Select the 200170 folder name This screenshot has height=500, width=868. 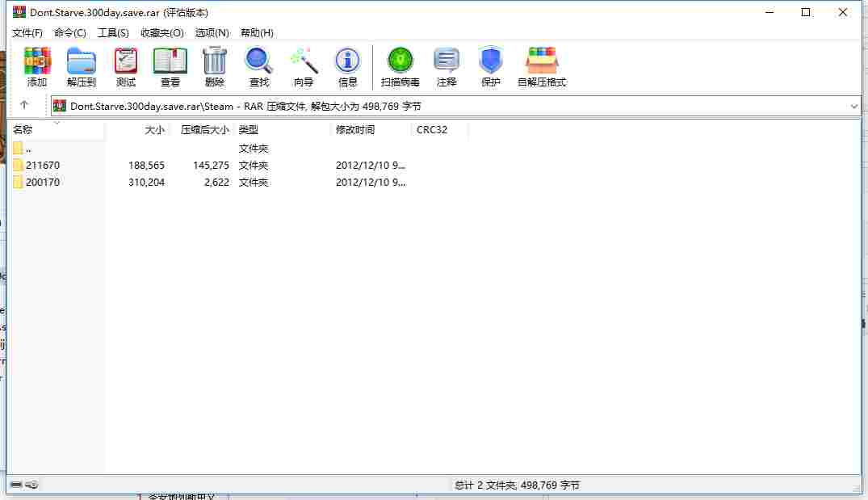click(43, 183)
